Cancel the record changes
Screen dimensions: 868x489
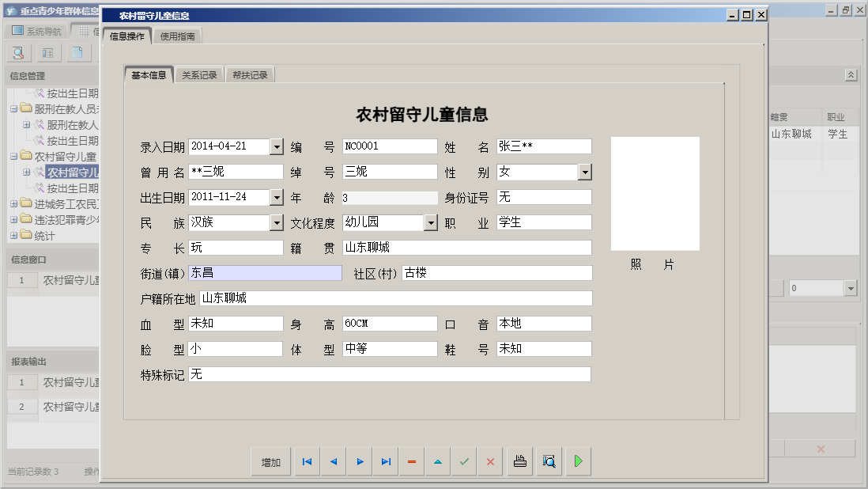(490, 461)
